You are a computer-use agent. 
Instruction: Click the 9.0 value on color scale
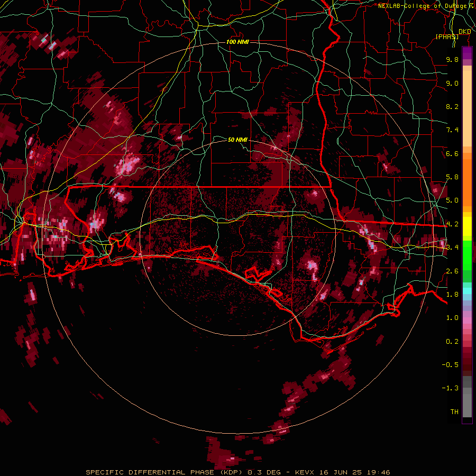point(452,83)
